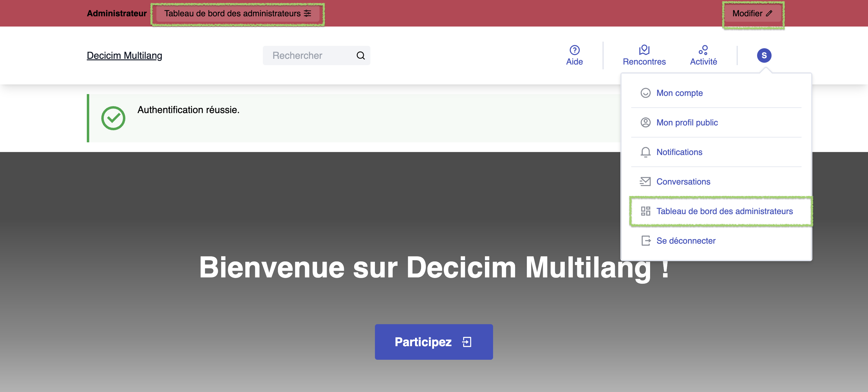Click the Se déconnecter logout icon
This screenshot has height=392, width=868.
click(x=645, y=241)
